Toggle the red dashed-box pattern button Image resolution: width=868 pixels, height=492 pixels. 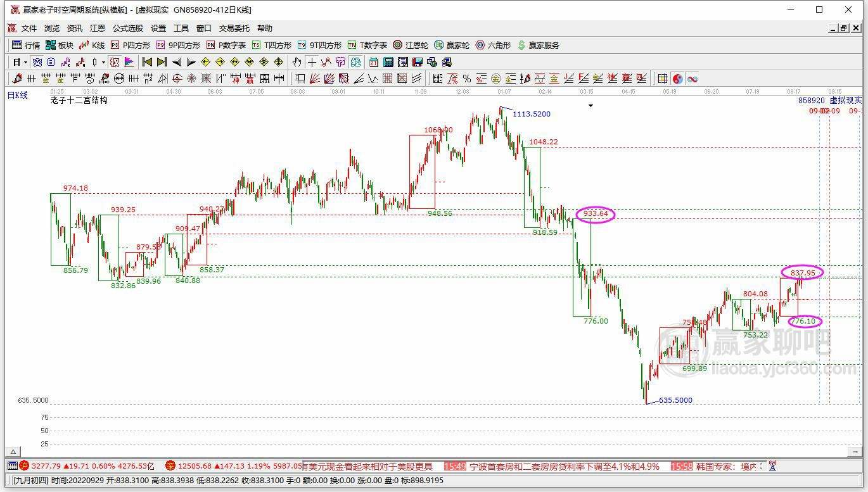coord(114,62)
